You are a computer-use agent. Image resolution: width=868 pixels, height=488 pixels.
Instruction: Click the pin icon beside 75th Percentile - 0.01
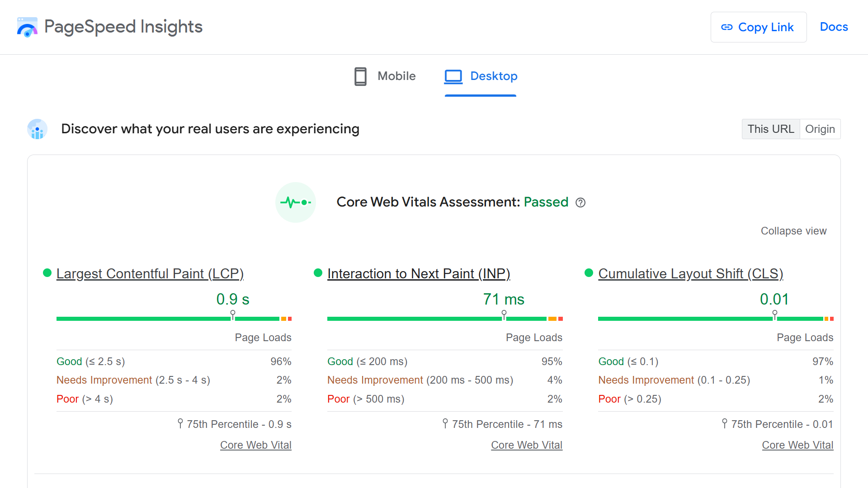click(x=724, y=423)
